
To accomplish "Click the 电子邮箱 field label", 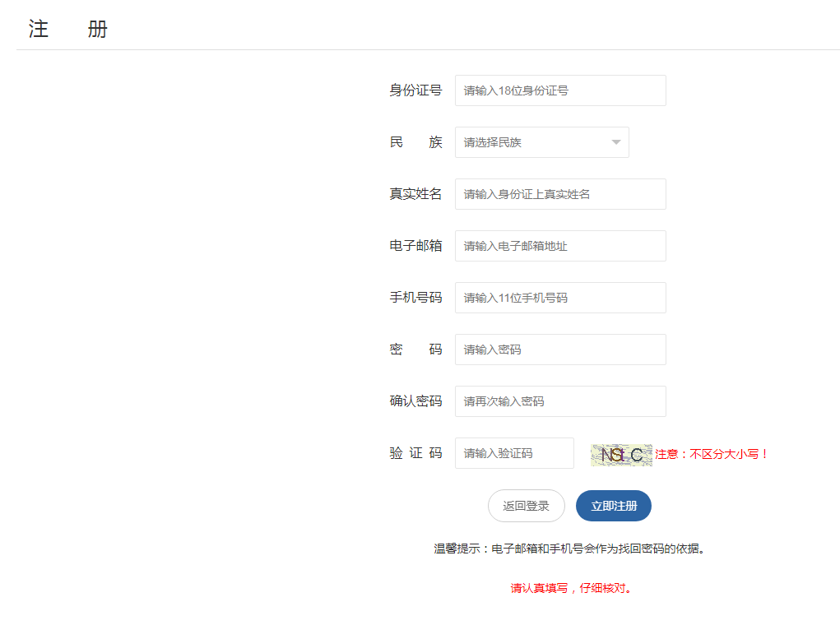I will [415, 246].
